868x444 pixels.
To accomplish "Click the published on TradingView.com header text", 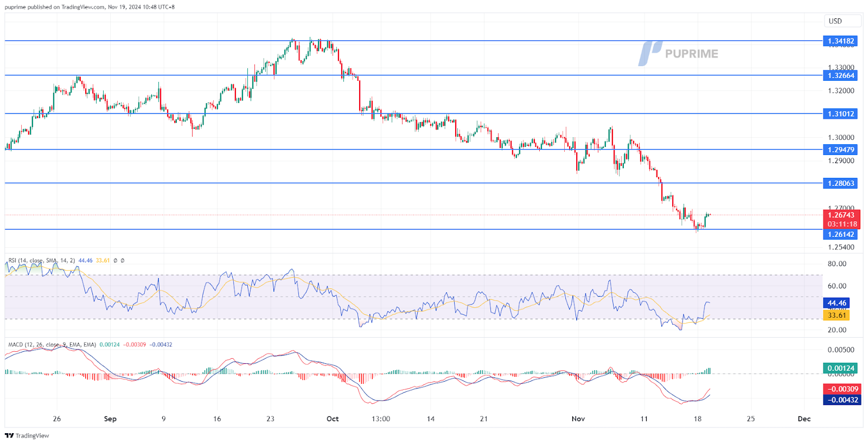I will [x=90, y=7].
